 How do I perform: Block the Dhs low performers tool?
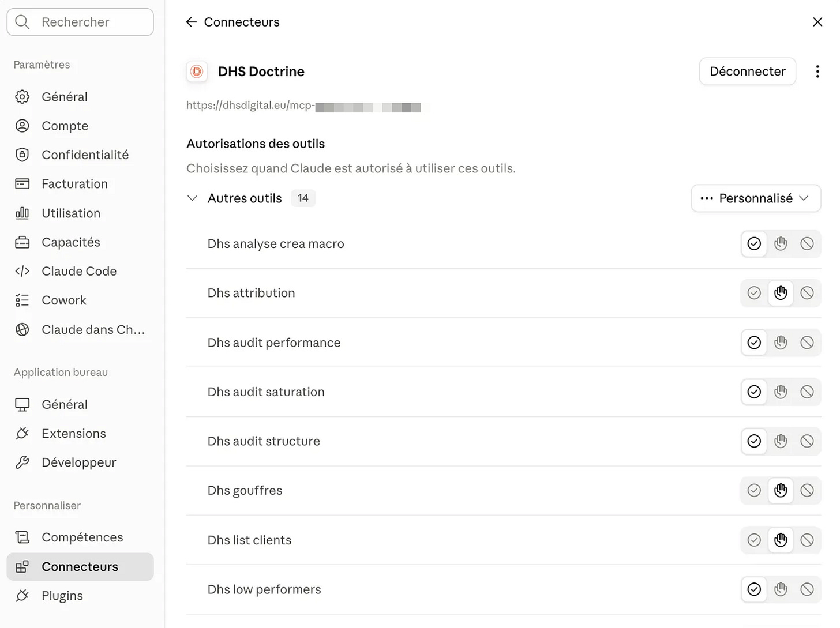click(x=807, y=589)
